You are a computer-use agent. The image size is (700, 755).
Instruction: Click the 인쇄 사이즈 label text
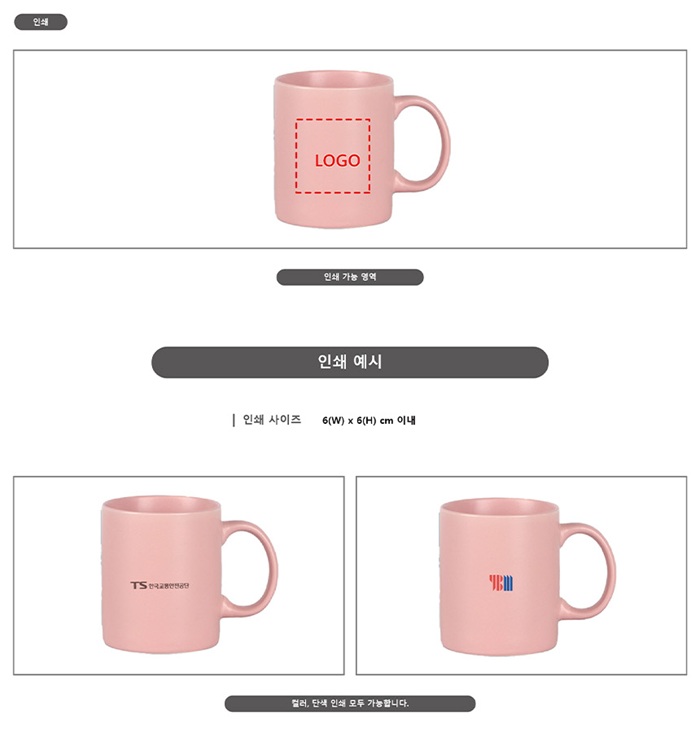[x=272, y=420]
